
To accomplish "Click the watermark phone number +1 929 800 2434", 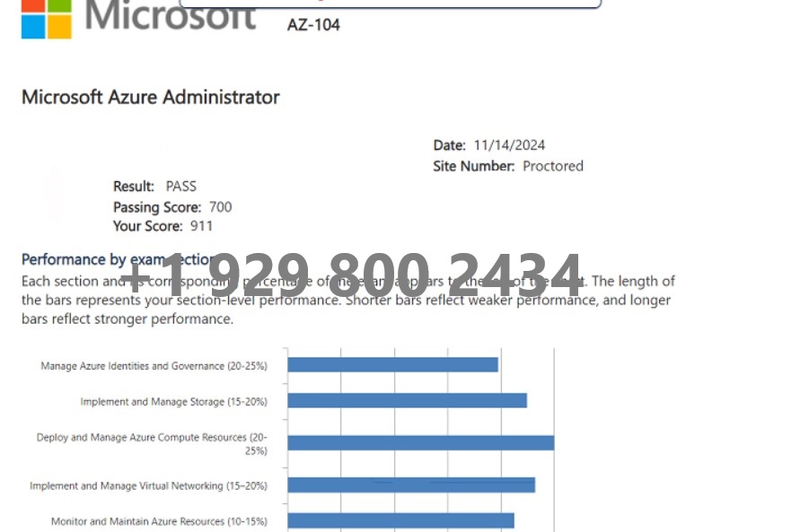I will point(351,275).
